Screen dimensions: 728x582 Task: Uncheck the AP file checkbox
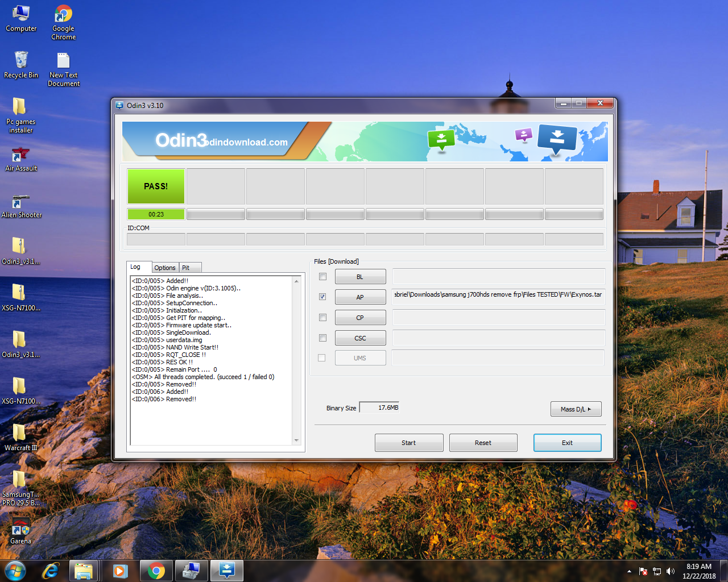tap(322, 297)
